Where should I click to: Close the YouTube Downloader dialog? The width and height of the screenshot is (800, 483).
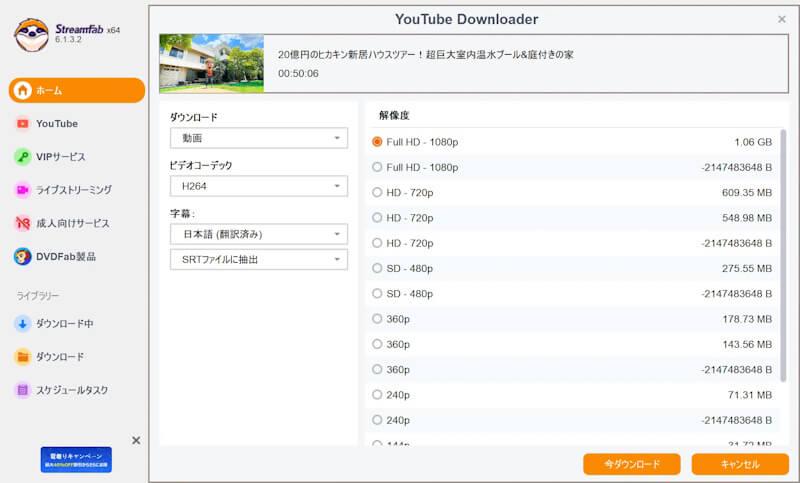click(x=782, y=19)
